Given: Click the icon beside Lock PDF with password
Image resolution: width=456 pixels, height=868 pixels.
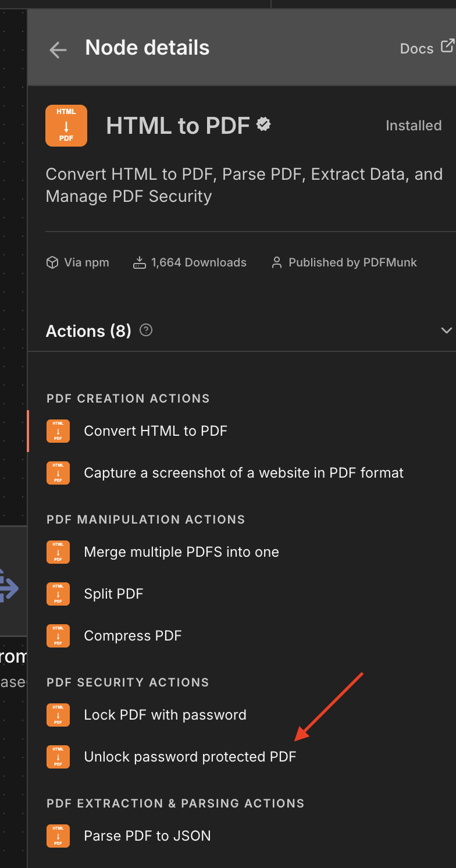Looking at the screenshot, I should click(58, 715).
